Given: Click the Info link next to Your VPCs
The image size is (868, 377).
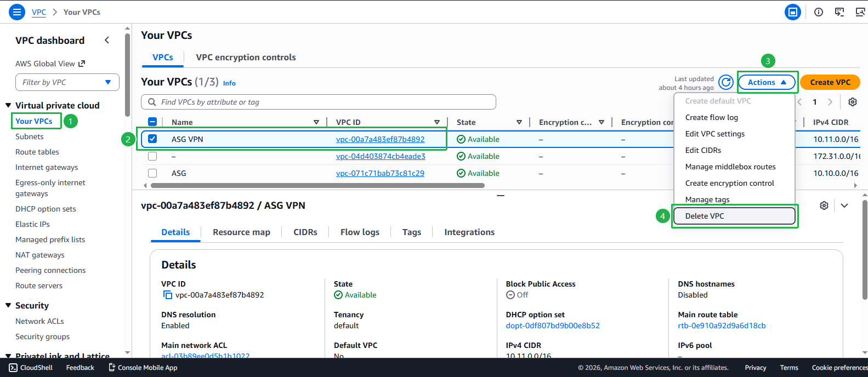Looking at the screenshot, I should (229, 83).
